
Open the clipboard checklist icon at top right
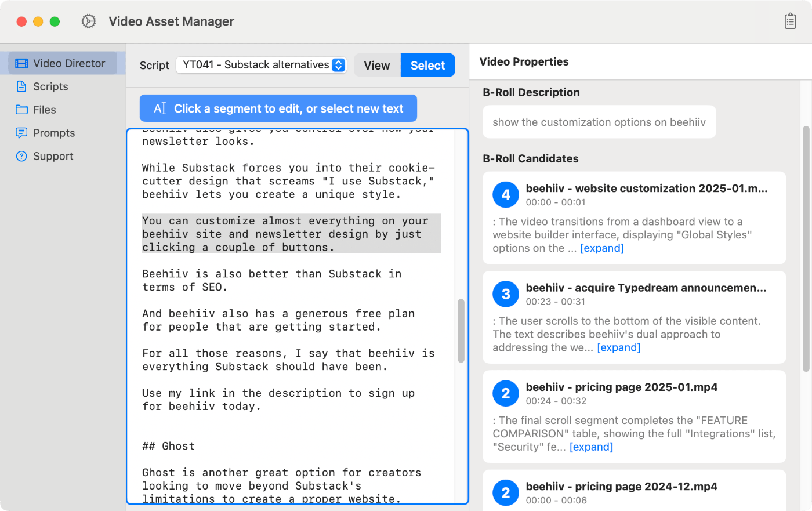tap(790, 21)
